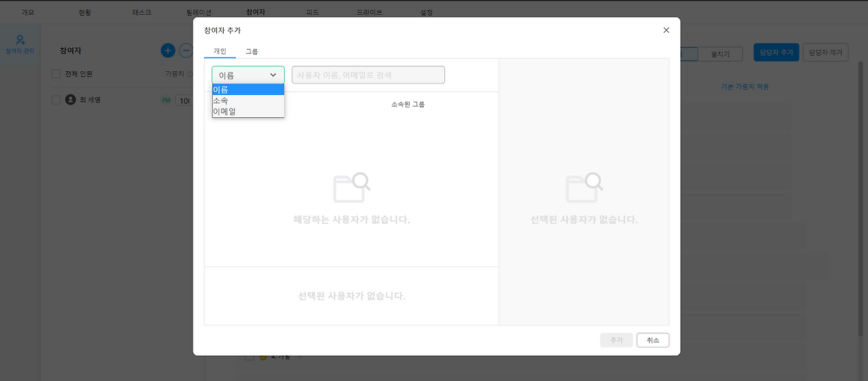
Task: Focus the user name or email search field
Action: [368, 75]
